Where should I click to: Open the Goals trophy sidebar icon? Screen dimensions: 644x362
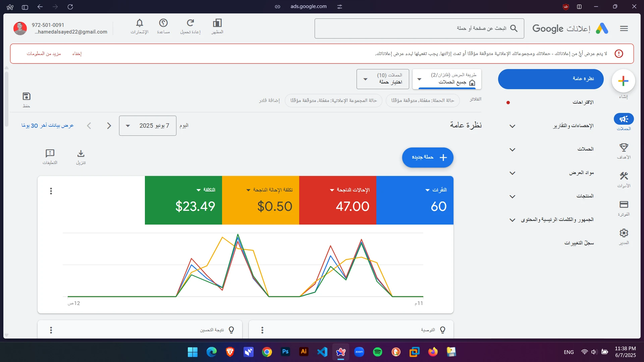pos(624,148)
